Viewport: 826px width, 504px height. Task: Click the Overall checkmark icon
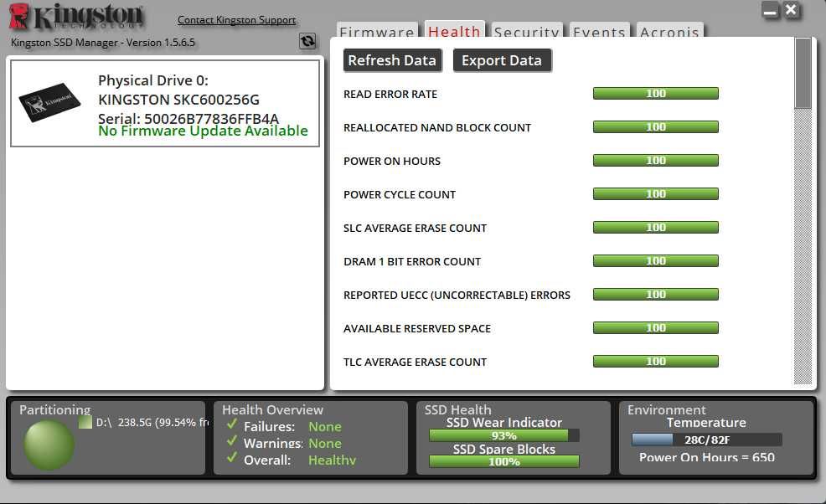tap(232, 458)
